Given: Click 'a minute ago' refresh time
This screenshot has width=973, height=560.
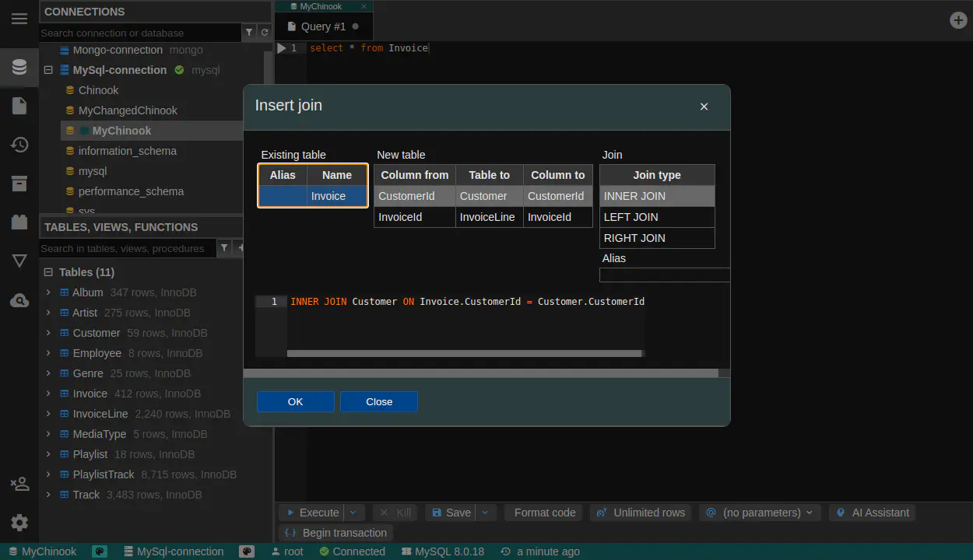Looking at the screenshot, I should coord(540,551).
